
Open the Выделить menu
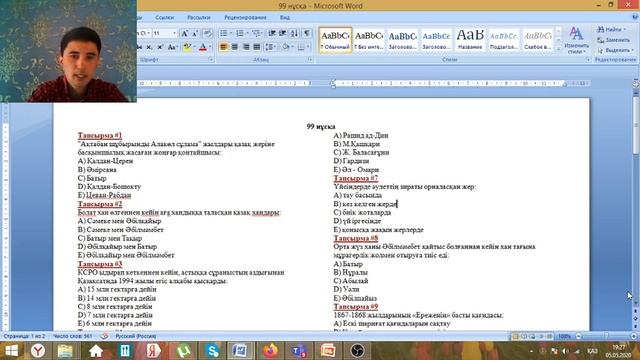(x=615, y=50)
